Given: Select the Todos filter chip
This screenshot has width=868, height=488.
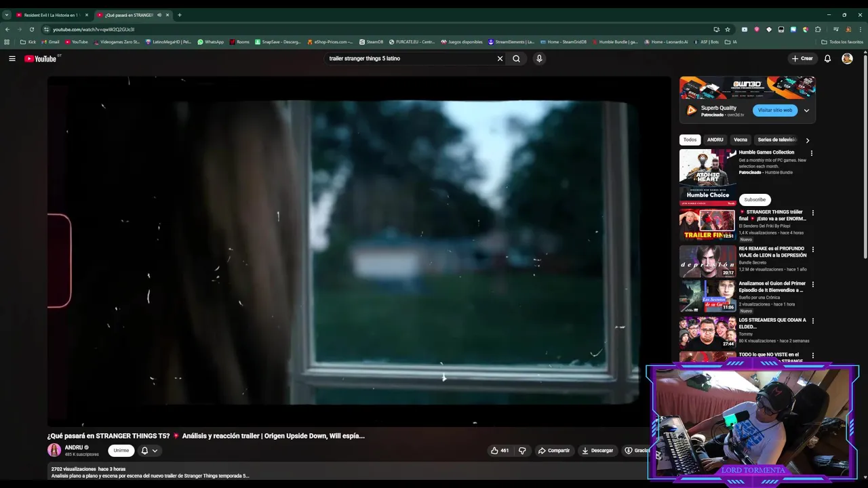Looking at the screenshot, I should [690, 140].
